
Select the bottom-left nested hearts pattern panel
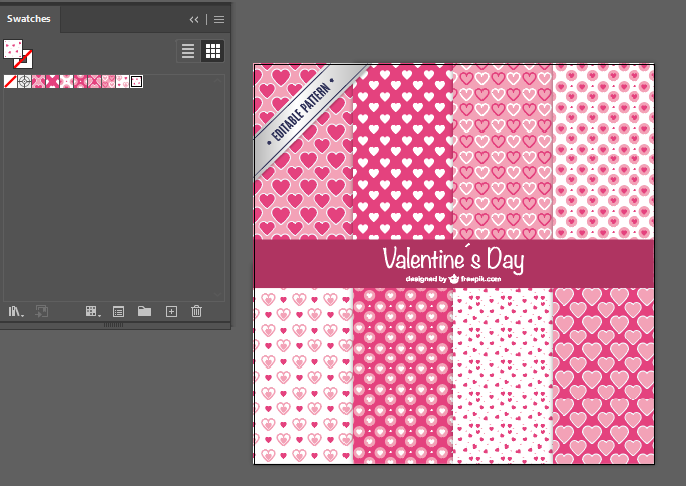304,375
